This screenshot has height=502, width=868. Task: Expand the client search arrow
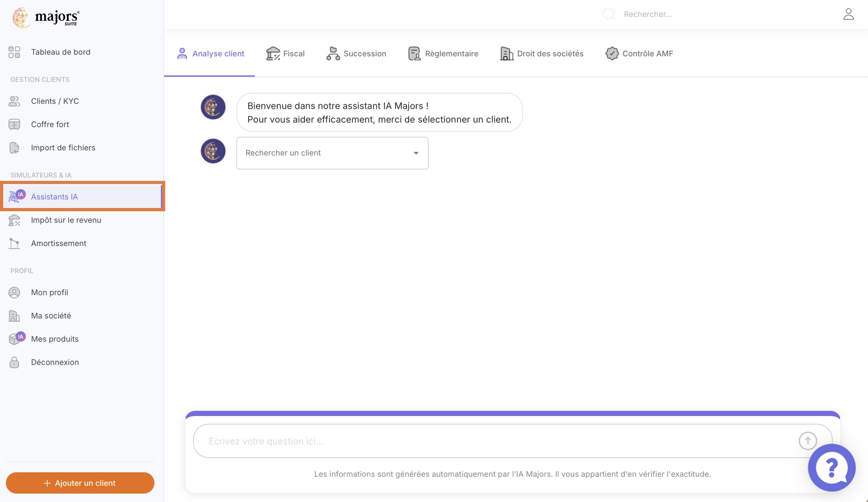point(416,153)
